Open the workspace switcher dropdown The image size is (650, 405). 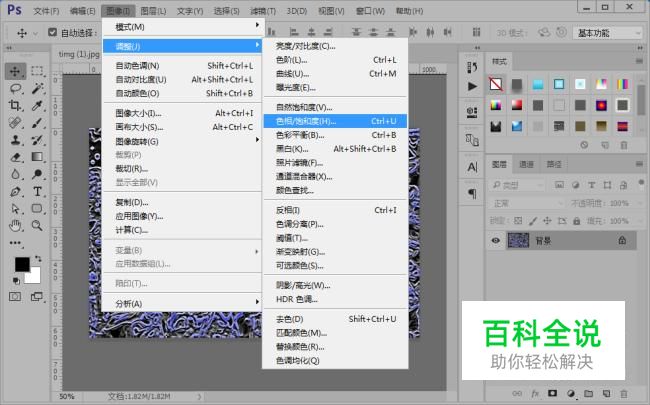coord(608,33)
